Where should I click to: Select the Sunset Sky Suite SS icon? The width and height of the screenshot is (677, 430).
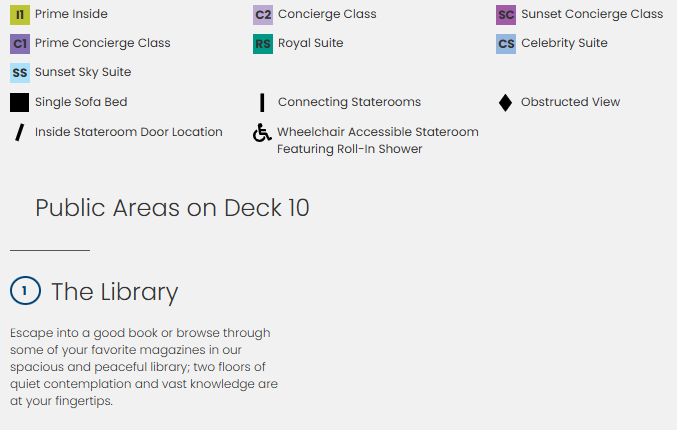(x=20, y=73)
